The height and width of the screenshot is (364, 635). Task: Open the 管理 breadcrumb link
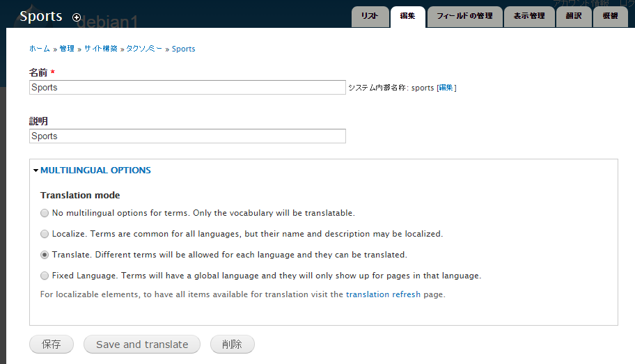[67, 49]
